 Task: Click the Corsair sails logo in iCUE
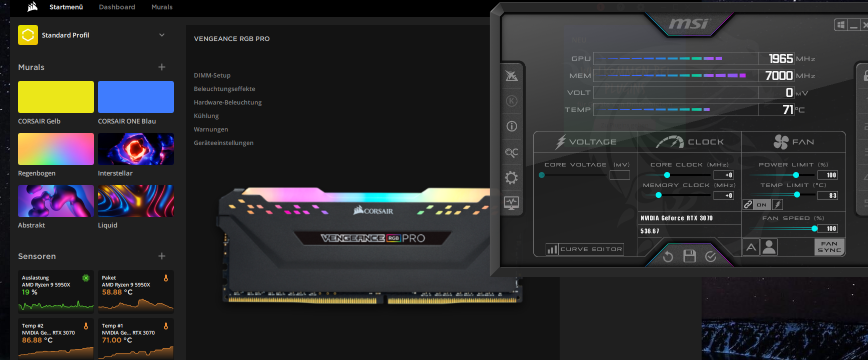[x=32, y=6]
